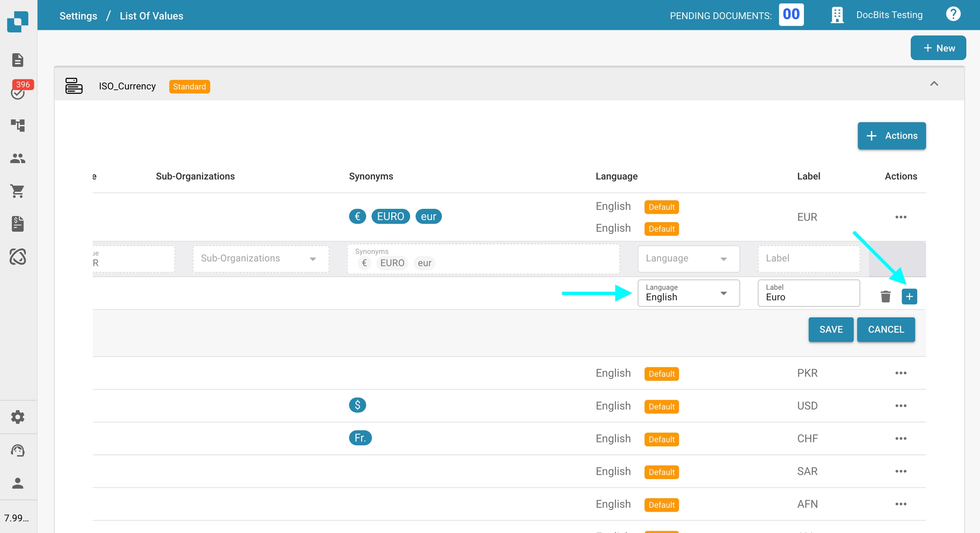This screenshot has height=533, width=980.
Task: Open the shopping cart sidebar icon
Action: point(18,191)
